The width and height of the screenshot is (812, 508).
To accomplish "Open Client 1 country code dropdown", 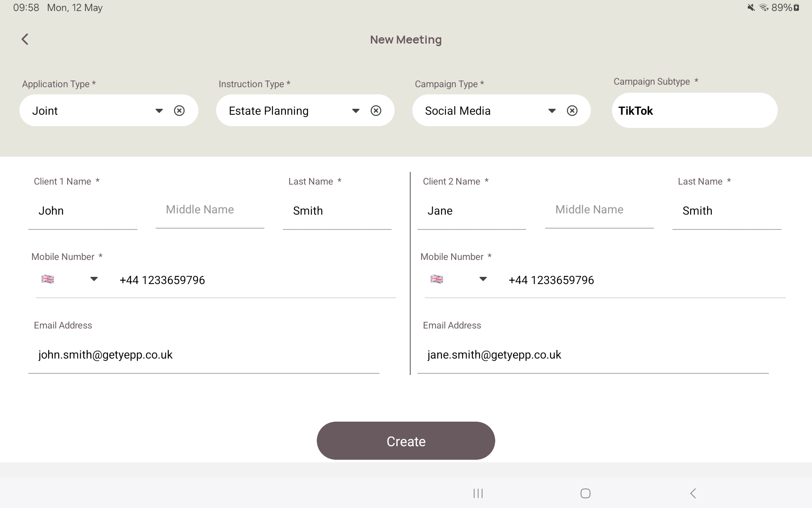I will point(94,279).
